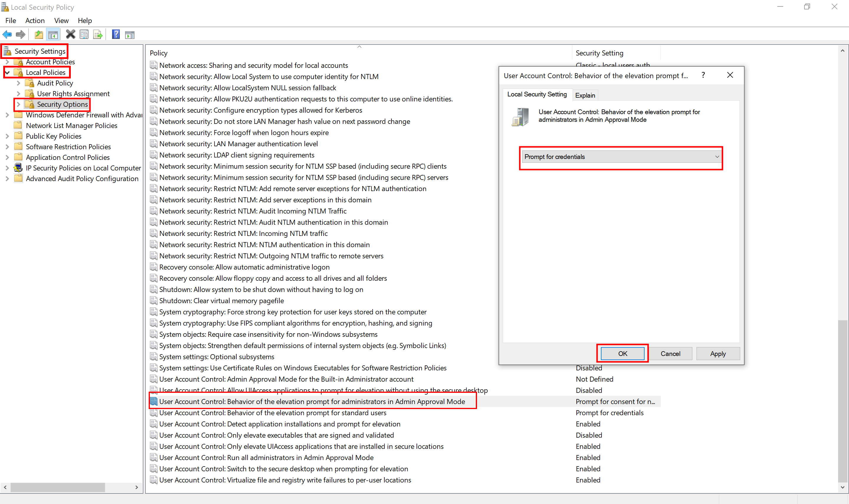Expand Windows Defender Firewall node
Screen dimensions: 849x504
[x=7, y=115]
